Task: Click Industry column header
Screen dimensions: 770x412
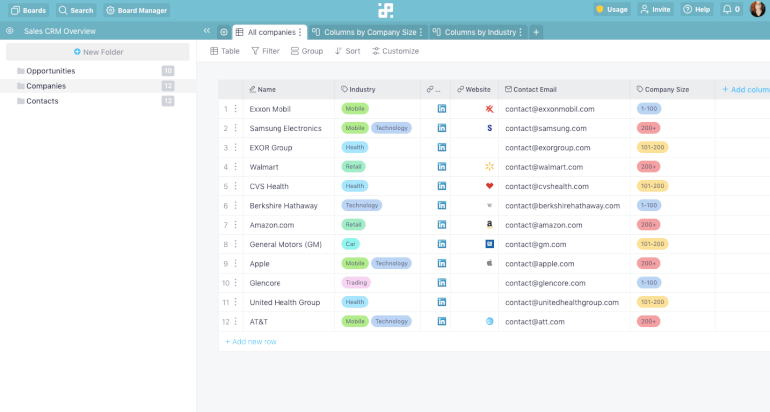Action: pos(377,89)
